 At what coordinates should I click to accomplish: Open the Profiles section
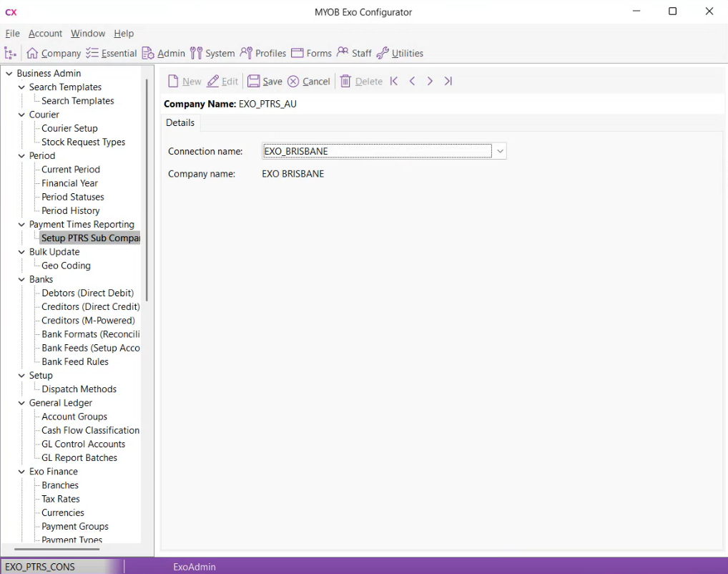click(x=262, y=53)
